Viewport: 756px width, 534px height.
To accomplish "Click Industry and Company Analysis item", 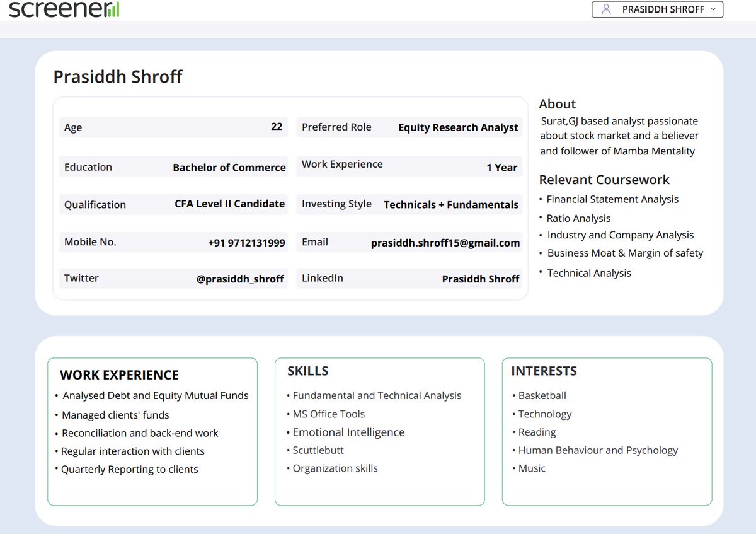I will (621, 235).
